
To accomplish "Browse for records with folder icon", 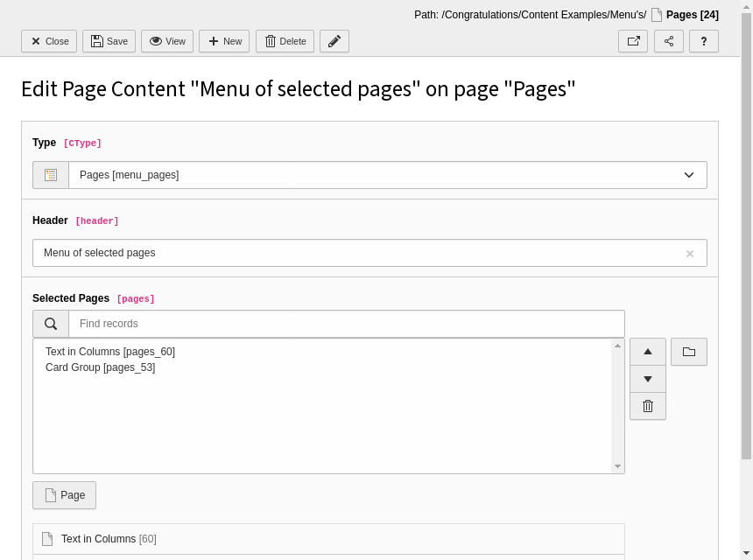I will 689,352.
